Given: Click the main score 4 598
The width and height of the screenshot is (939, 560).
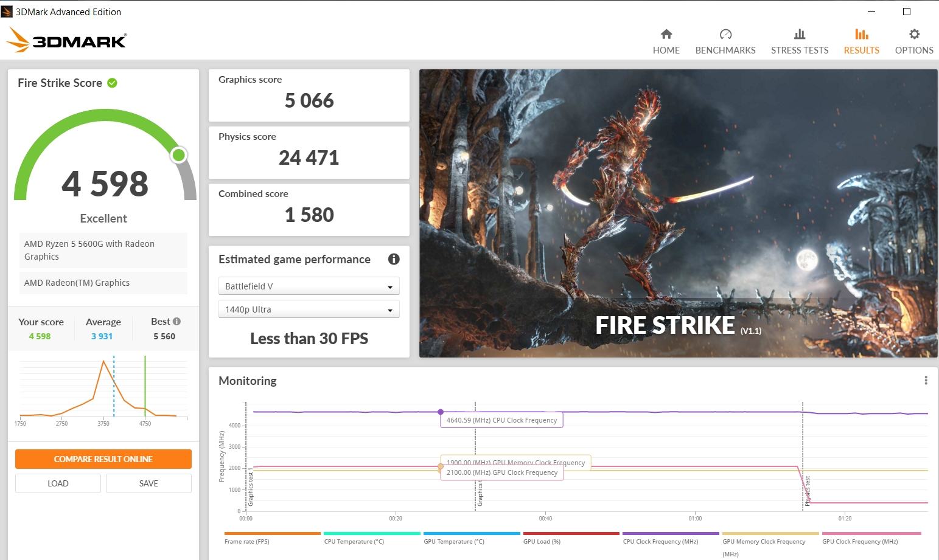Looking at the screenshot, I should coord(105,184).
